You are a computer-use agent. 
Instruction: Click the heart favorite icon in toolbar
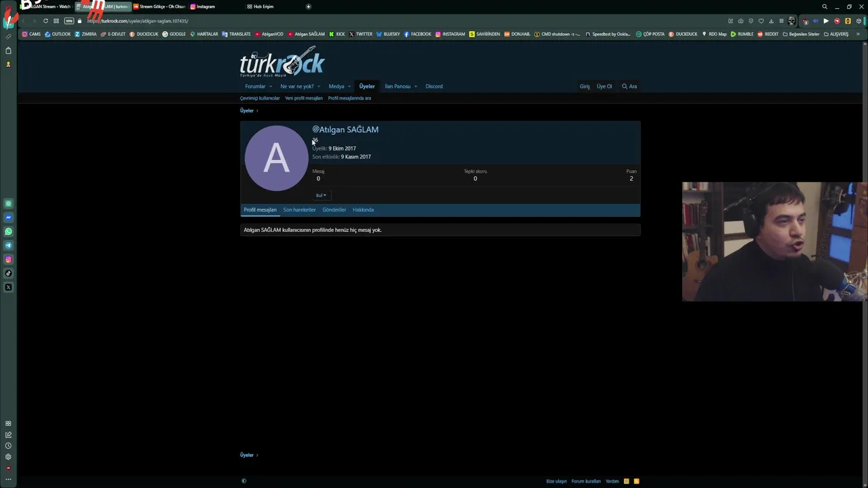click(x=761, y=21)
